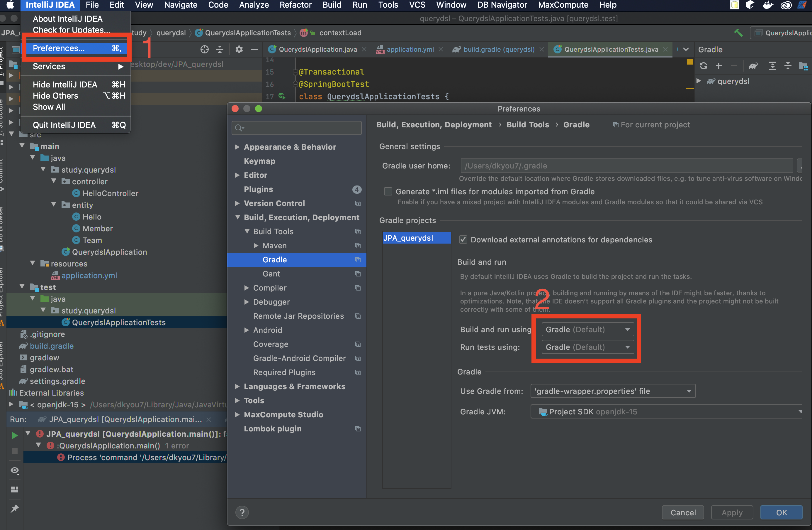Viewport: 812px width, 530px height.
Task: Toggle the eye icon in Run panel
Action: click(15, 471)
